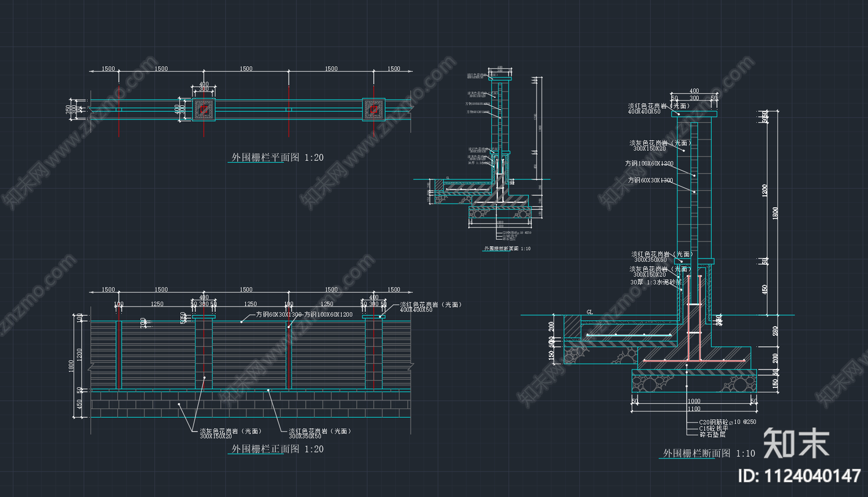Select the 1000 foundation dimension in large section
This screenshot has height=497, width=868.
[x=694, y=402]
